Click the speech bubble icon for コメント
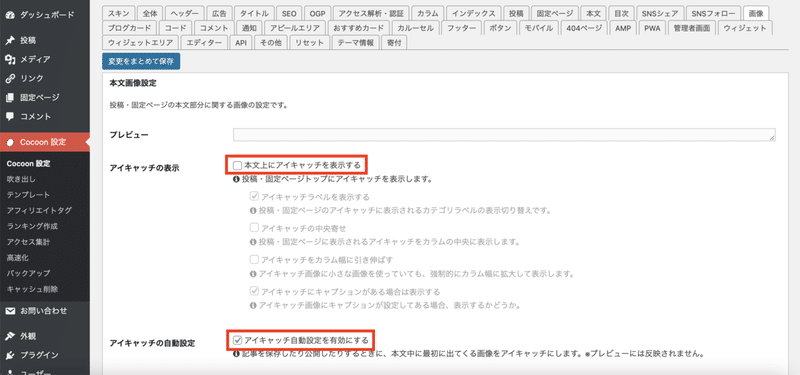 point(10,116)
